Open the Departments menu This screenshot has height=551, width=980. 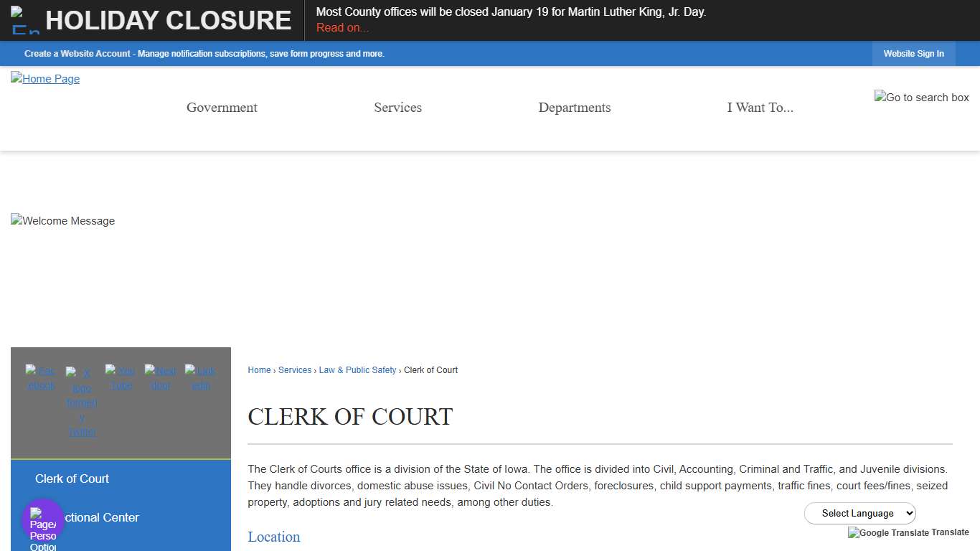pos(574,108)
